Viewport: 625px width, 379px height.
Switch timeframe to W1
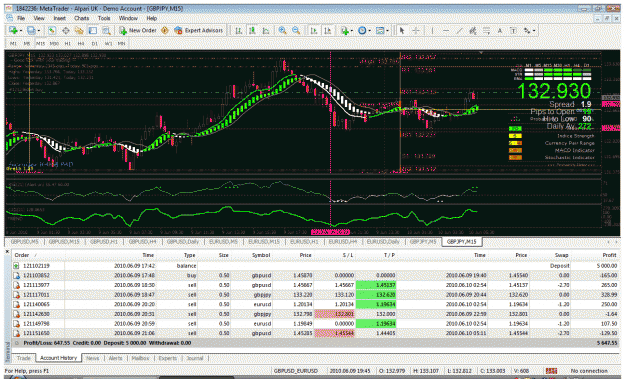(x=108, y=43)
